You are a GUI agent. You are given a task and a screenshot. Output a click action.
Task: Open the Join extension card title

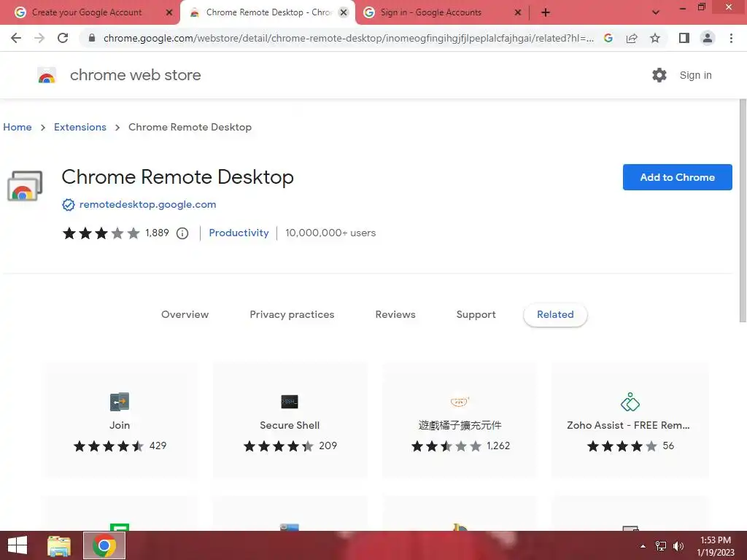[x=120, y=425]
